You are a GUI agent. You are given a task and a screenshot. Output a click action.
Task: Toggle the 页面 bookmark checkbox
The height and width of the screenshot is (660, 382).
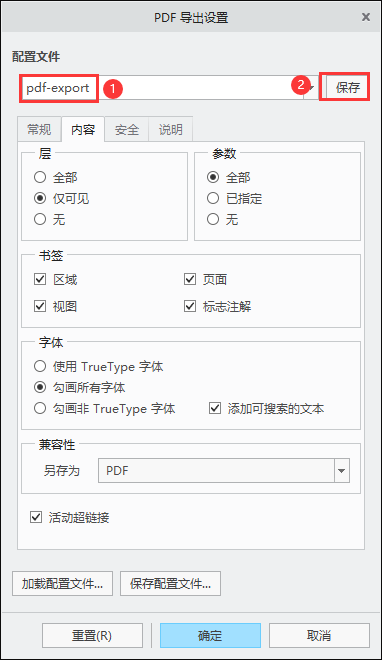pos(190,279)
